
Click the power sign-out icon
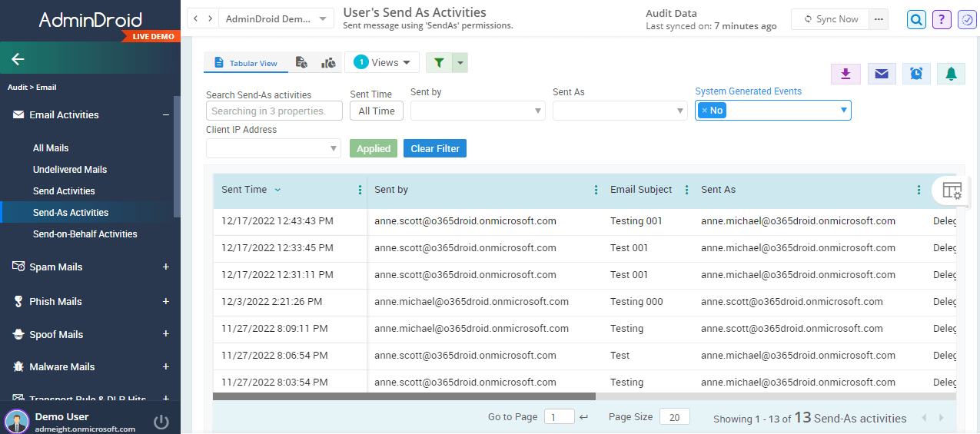coord(161,422)
